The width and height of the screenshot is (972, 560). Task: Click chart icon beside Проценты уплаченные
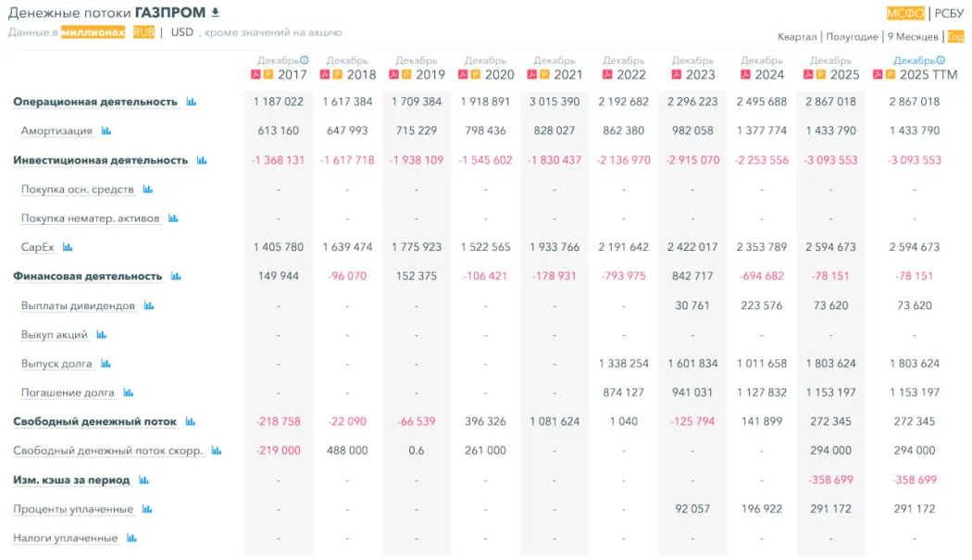[147, 508]
